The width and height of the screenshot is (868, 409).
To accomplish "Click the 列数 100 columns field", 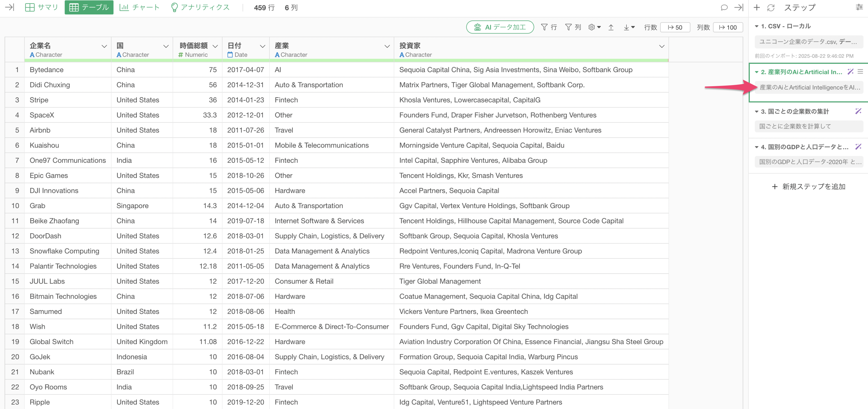I will (x=728, y=27).
